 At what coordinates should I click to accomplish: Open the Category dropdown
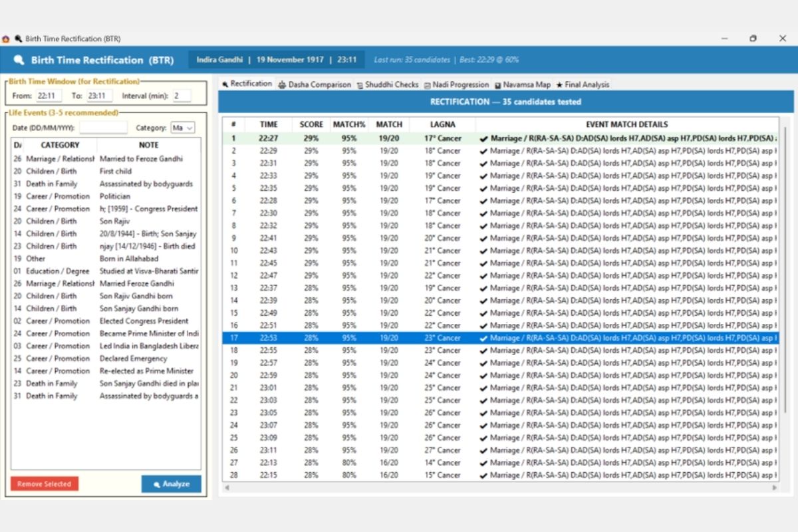(x=183, y=128)
